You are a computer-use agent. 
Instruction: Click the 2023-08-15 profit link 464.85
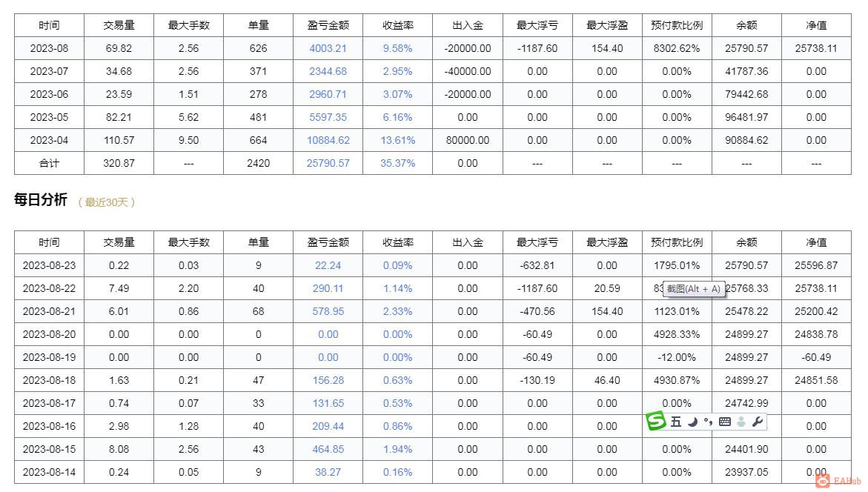pyautogui.click(x=328, y=449)
